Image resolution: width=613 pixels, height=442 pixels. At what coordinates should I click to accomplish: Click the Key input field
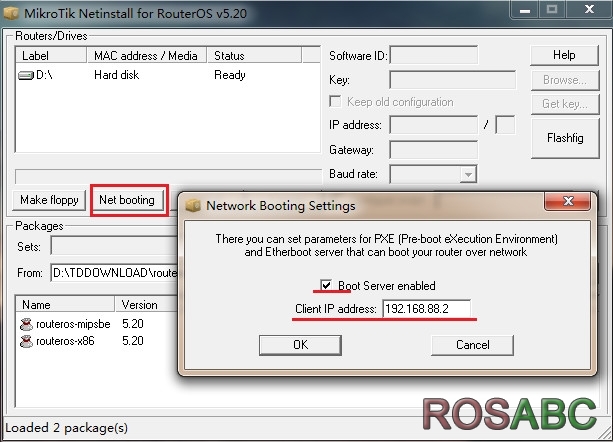coord(452,80)
